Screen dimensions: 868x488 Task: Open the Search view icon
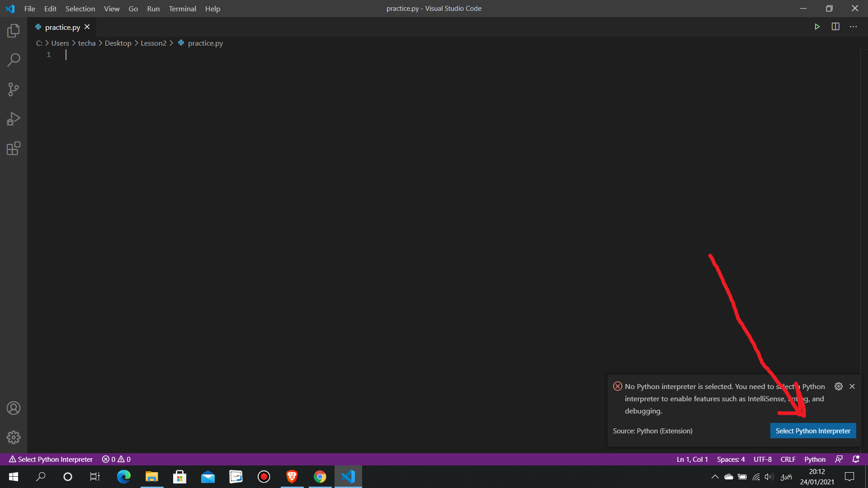[x=14, y=60]
